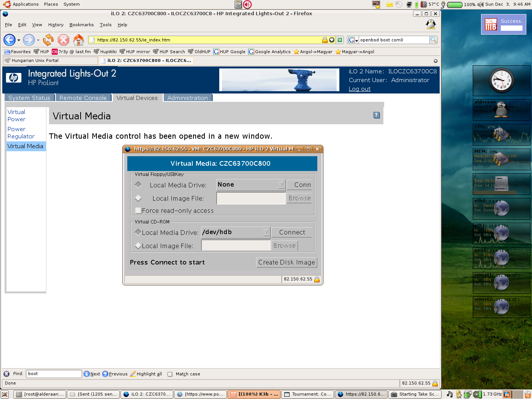
Task: Open the search engine selector dropdown
Action: pos(353,40)
